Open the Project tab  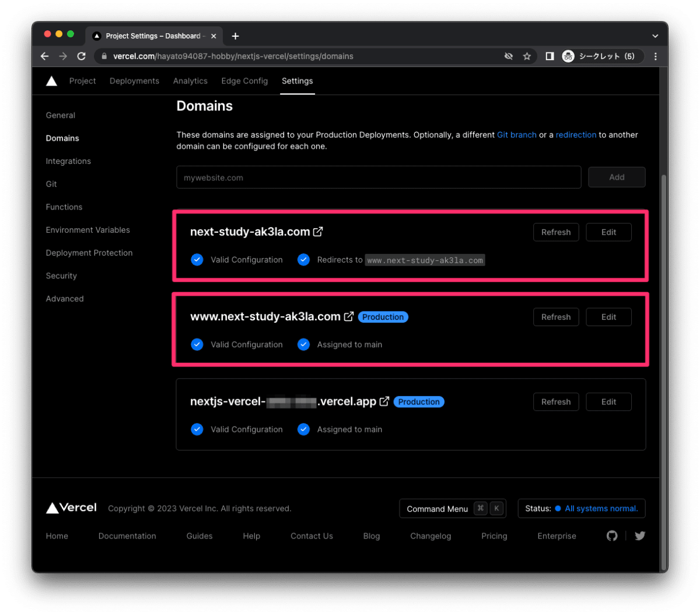(82, 81)
